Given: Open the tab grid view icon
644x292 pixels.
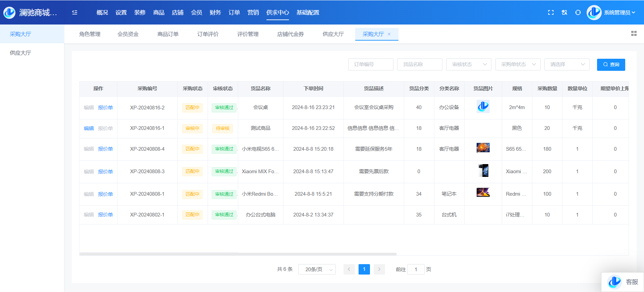Looking at the screenshot, I should 634,34.
